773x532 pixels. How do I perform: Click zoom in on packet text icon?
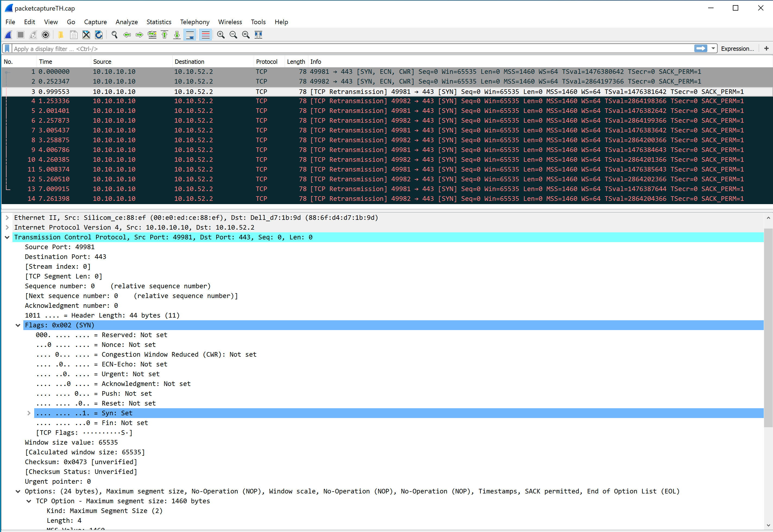point(221,35)
